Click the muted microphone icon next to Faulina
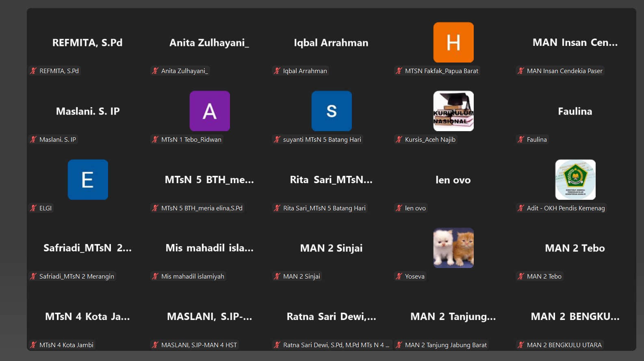This screenshot has width=644, height=361. coord(521,139)
